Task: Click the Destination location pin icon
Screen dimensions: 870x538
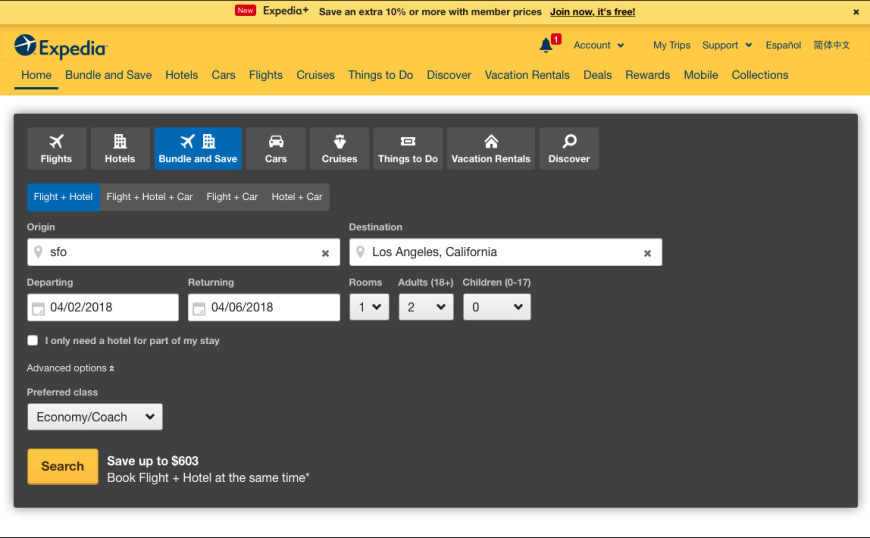Action: click(x=360, y=252)
